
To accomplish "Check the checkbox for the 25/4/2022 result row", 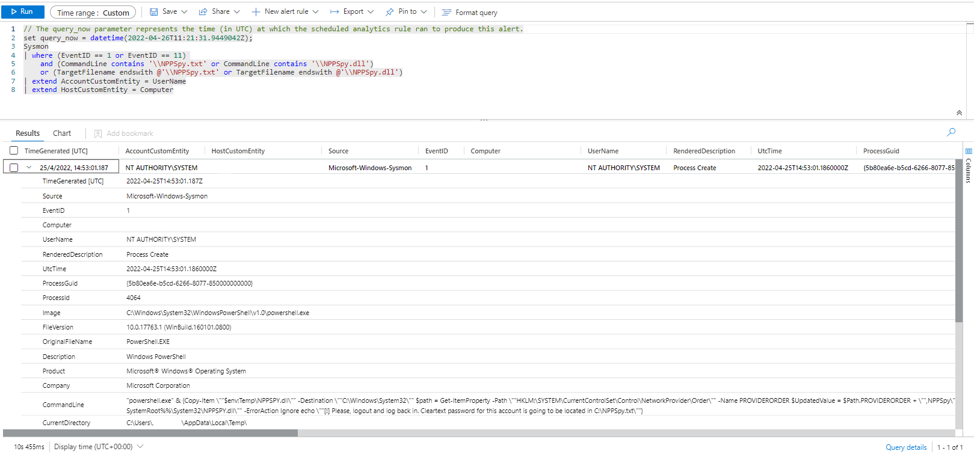I will (14, 168).
